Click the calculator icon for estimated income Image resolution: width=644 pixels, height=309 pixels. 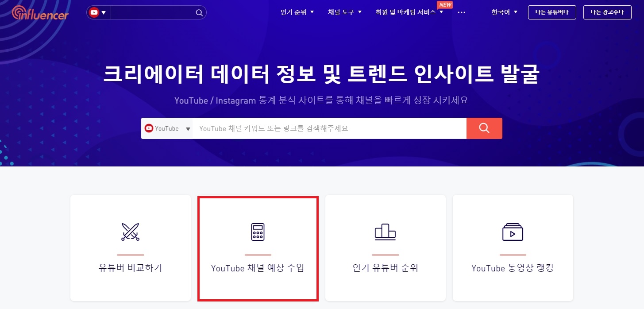coord(258,232)
